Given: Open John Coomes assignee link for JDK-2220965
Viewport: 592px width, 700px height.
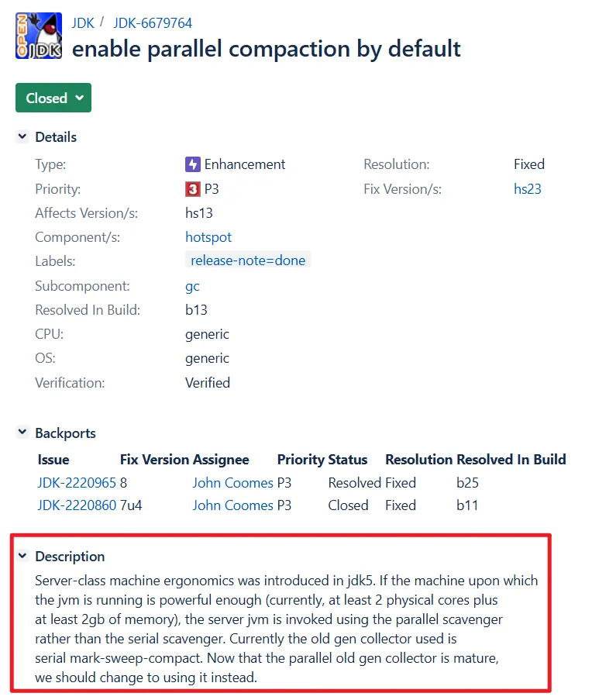Looking at the screenshot, I should click(x=233, y=483).
